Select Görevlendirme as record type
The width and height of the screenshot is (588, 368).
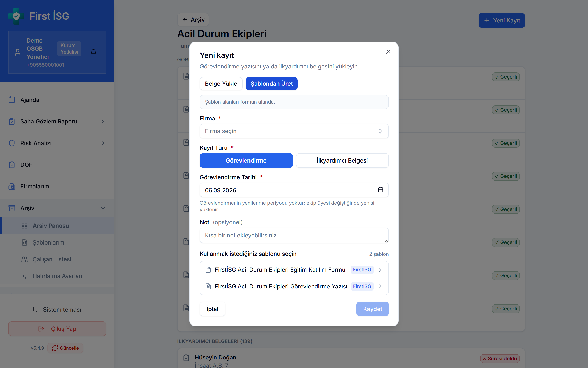tap(246, 160)
